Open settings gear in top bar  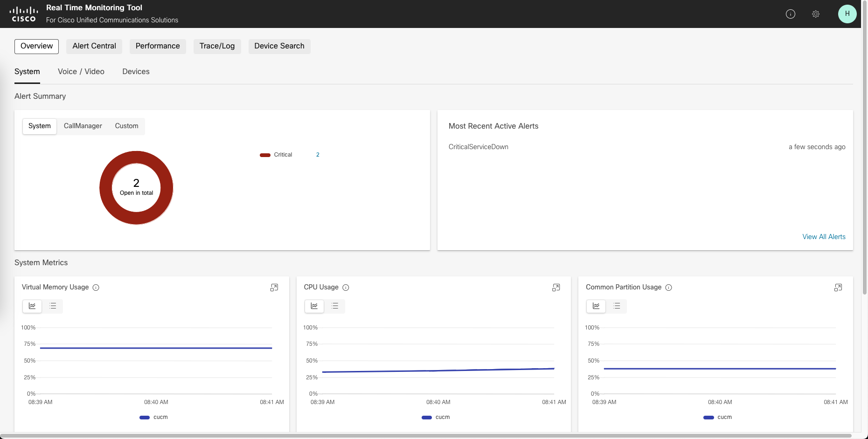point(815,14)
